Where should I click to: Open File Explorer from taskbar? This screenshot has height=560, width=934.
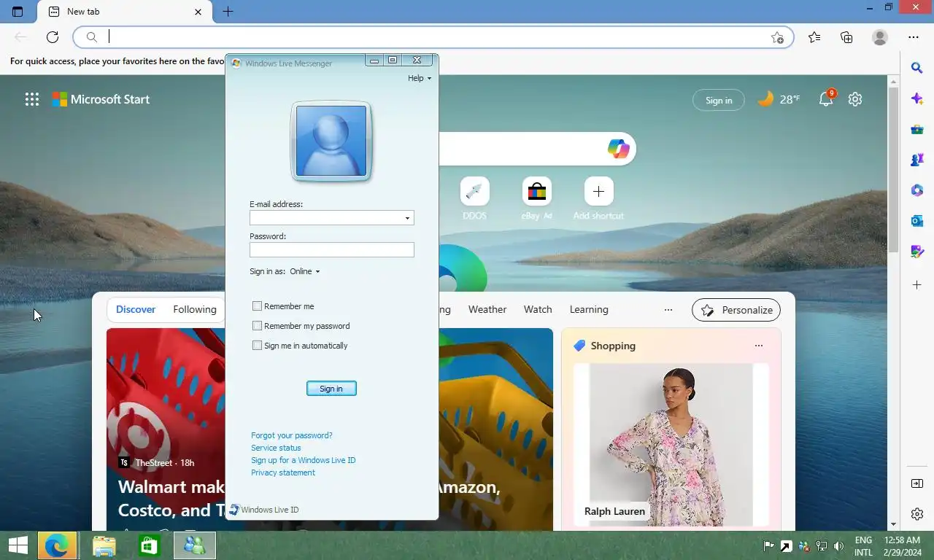tap(104, 545)
